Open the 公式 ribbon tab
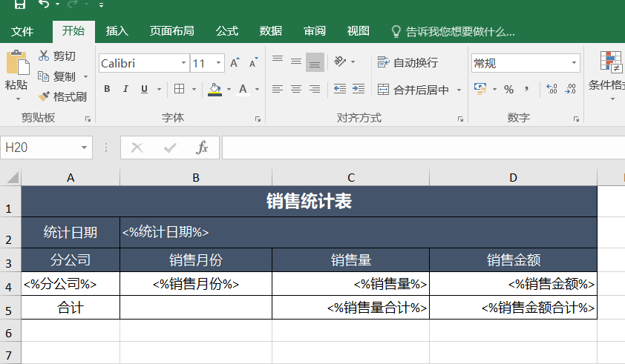The width and height of the screenshot is (625, 364). point(227,31)
